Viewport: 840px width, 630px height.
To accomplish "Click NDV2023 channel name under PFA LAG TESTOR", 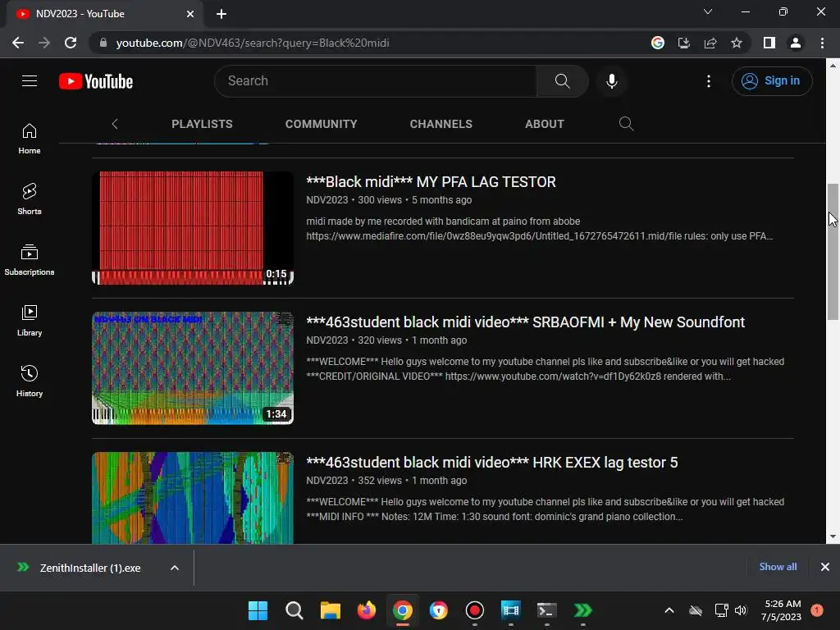I will click(326, 200).
